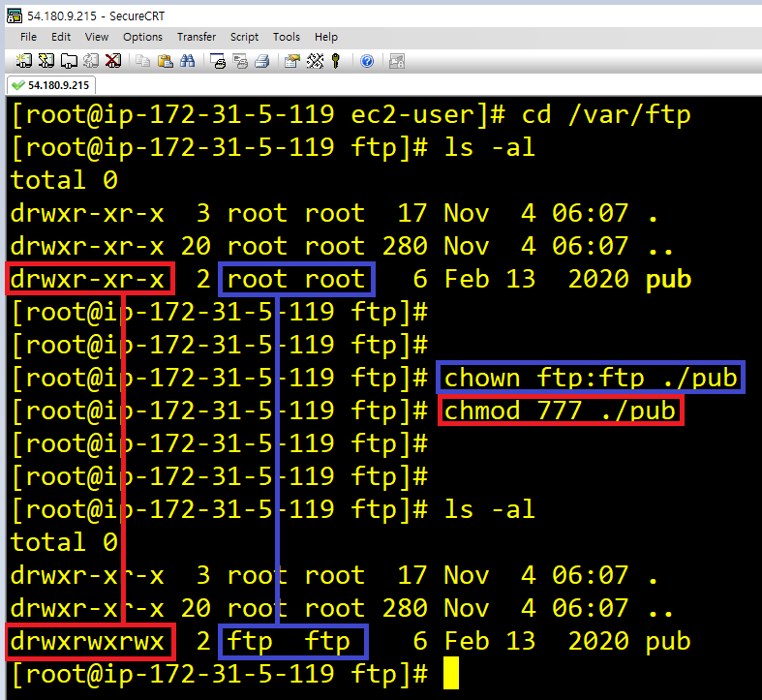Click the green checkmark on session tab
The height and width of the screenshot is (700, 762).
(x=18, y=85)
